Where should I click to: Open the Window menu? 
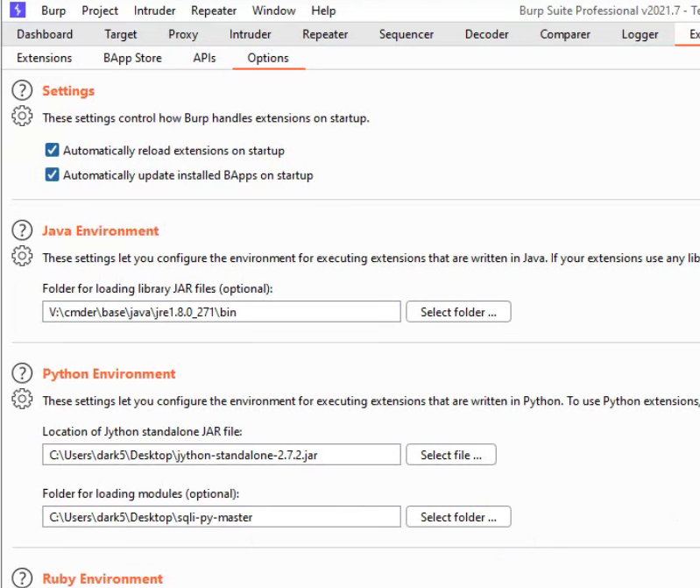point(273,11)
